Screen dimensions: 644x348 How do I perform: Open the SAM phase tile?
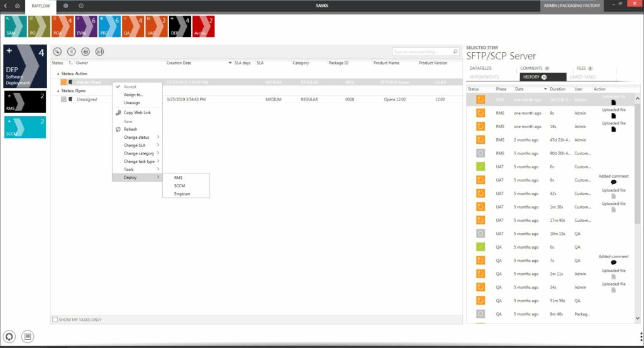(x=16, y=26)
